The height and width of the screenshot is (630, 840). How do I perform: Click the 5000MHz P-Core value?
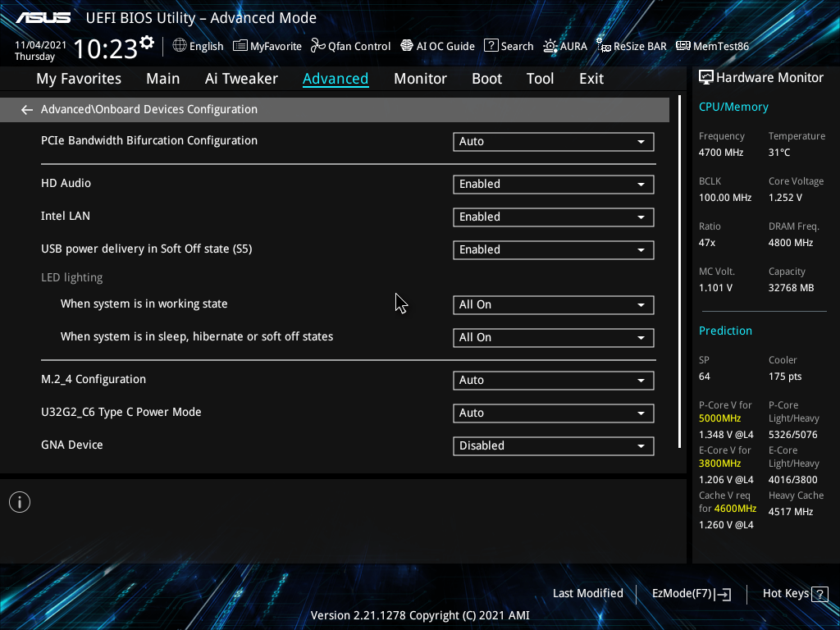(719, 418)
